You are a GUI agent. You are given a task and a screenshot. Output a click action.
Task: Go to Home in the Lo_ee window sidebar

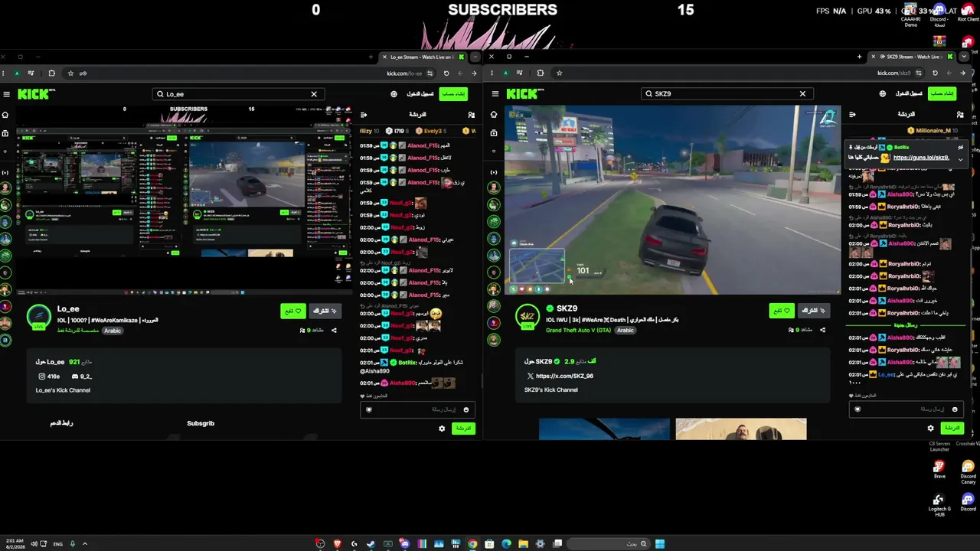coord(5,115)
